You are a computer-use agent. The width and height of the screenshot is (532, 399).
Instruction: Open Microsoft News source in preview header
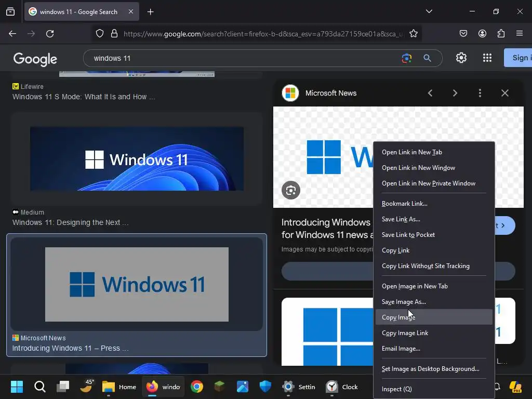tap(319, 93)
